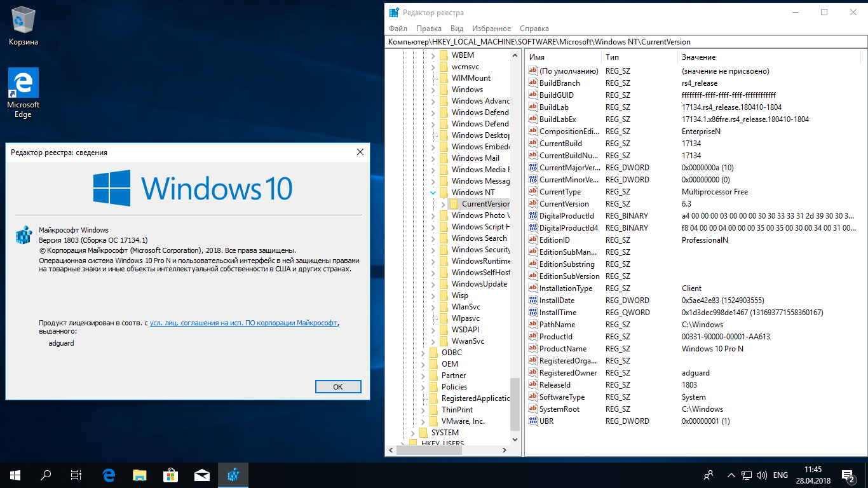Screen dimensions: 868x488
Task: Expand the WBEM tree node
Action: [x=433, y=55]
